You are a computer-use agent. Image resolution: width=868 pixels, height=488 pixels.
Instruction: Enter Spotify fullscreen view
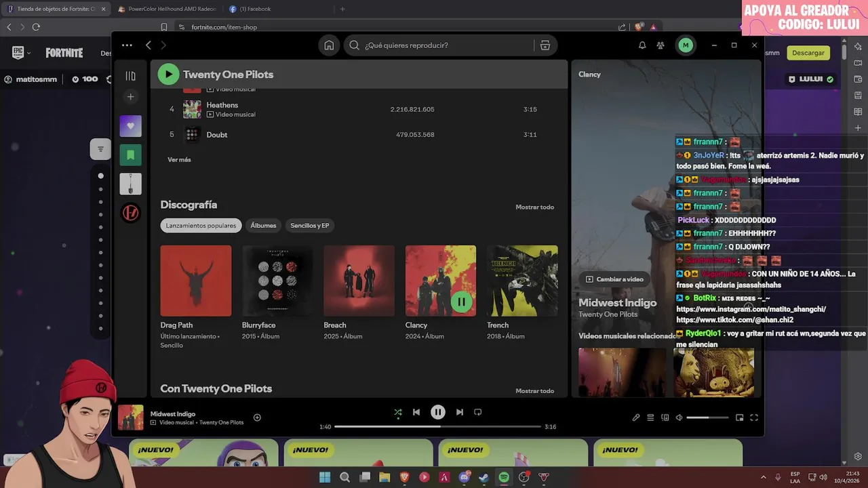(x=754, y=418)
